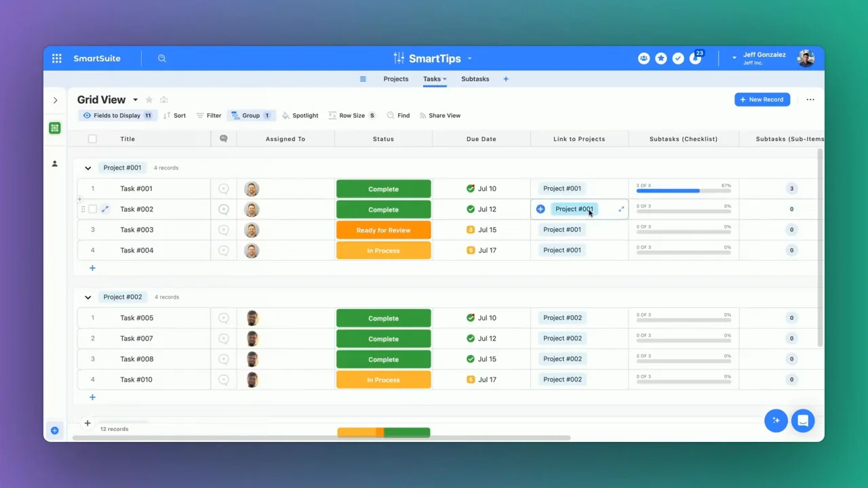Check the Task #002 row checkbox
Screen dimensions: 868x488
click(93, 209)
